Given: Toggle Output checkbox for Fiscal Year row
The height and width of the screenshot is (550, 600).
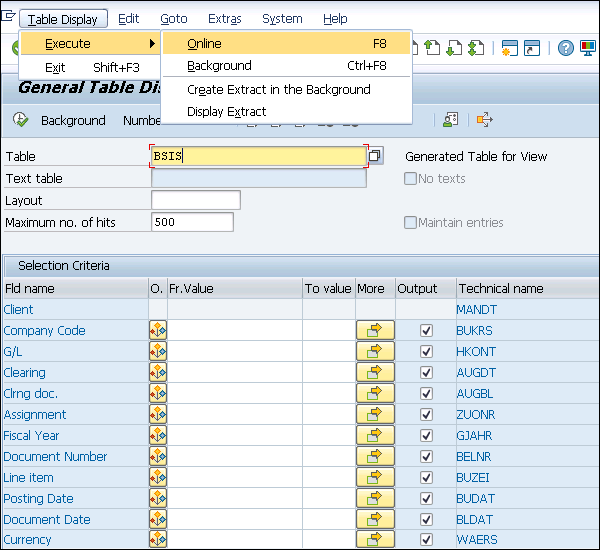Looking at the screenshot, I should [427, 435].
